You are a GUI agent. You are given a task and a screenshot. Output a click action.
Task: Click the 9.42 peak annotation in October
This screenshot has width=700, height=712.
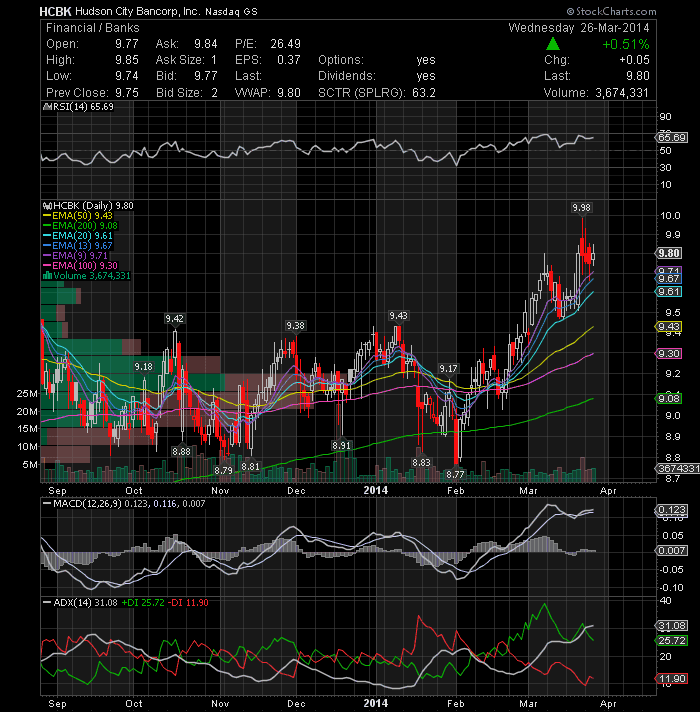coord(175,319)
